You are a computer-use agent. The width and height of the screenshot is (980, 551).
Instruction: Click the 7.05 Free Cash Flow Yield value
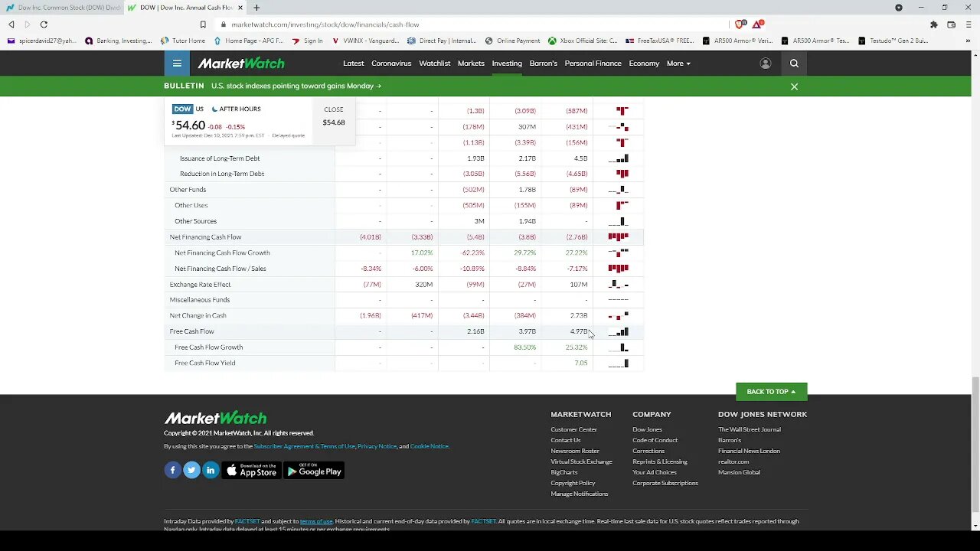pos(580,363)
